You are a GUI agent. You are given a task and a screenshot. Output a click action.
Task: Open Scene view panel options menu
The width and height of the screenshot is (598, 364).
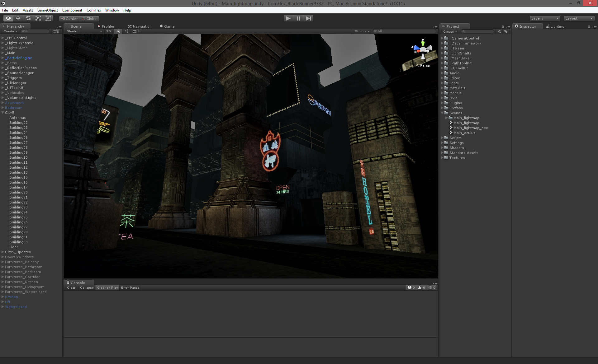point(435,27)
